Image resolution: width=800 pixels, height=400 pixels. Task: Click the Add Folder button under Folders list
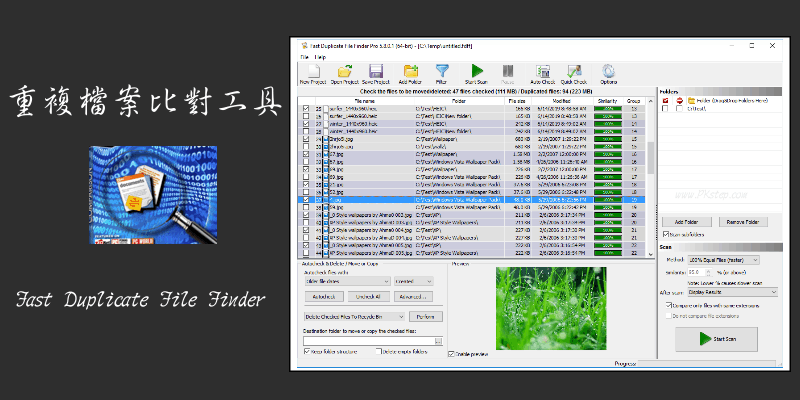[687, 222]
